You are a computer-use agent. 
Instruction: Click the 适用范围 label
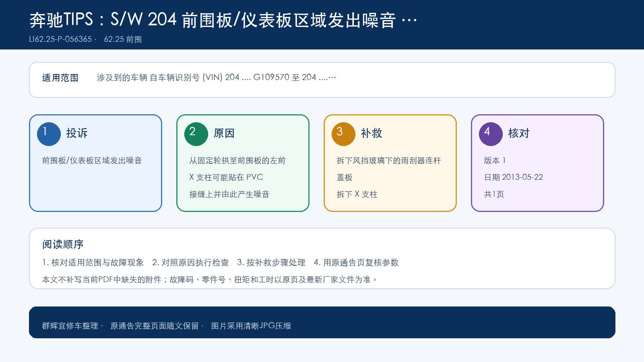pos(60,78)
